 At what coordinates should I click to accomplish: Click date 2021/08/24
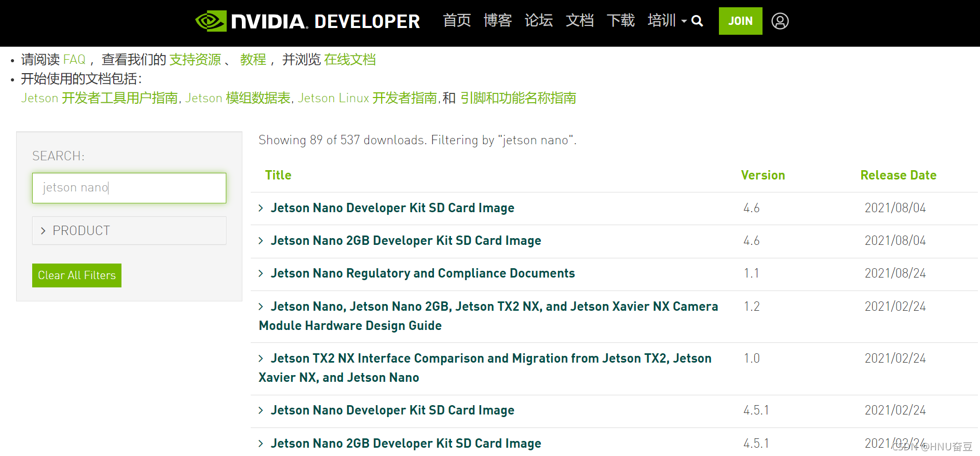(x=895, y=273)
